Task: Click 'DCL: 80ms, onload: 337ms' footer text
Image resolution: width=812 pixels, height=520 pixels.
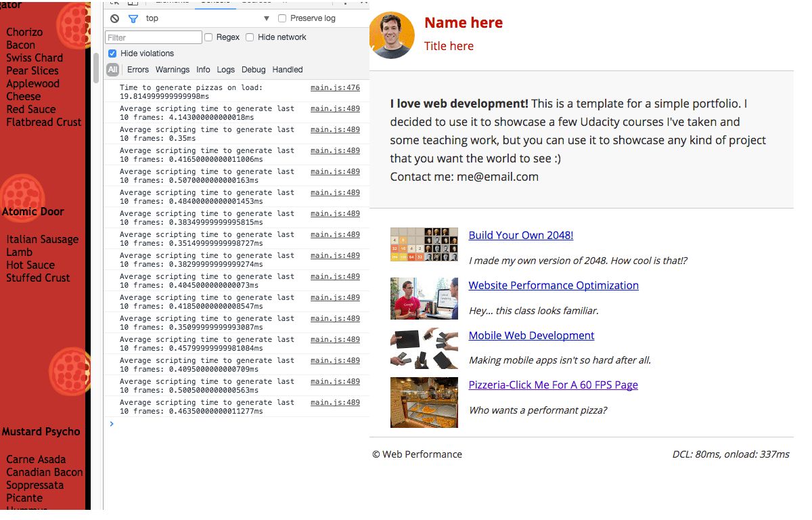Action: pyautogui.click(x=731, y=454)
